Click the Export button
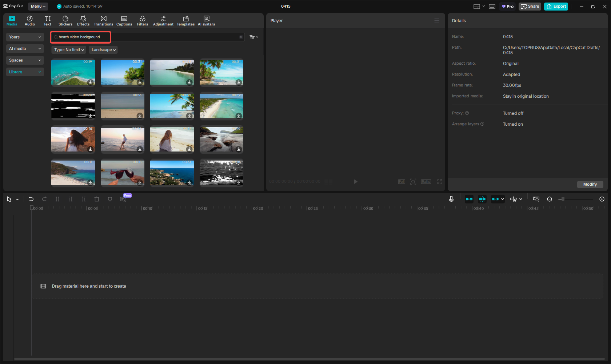Screen dimensions: 611x364 pyautogui.click(x=556, y=7)
